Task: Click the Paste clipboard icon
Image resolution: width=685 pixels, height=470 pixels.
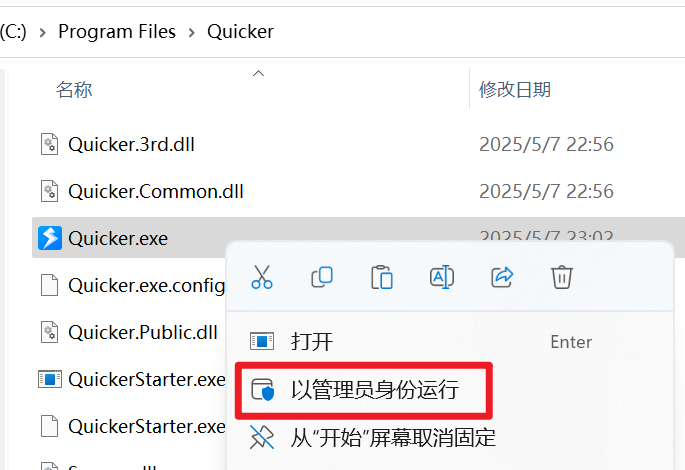Action: [x=382, y=277]
